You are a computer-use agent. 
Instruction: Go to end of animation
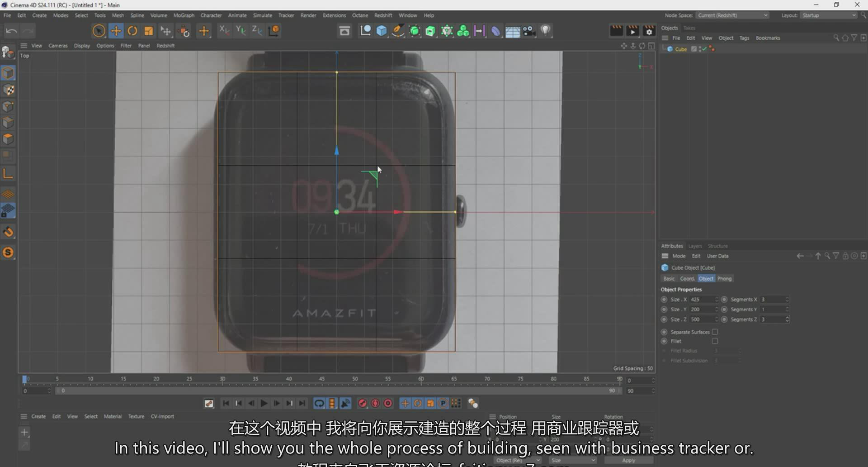(x=302, y=403)
